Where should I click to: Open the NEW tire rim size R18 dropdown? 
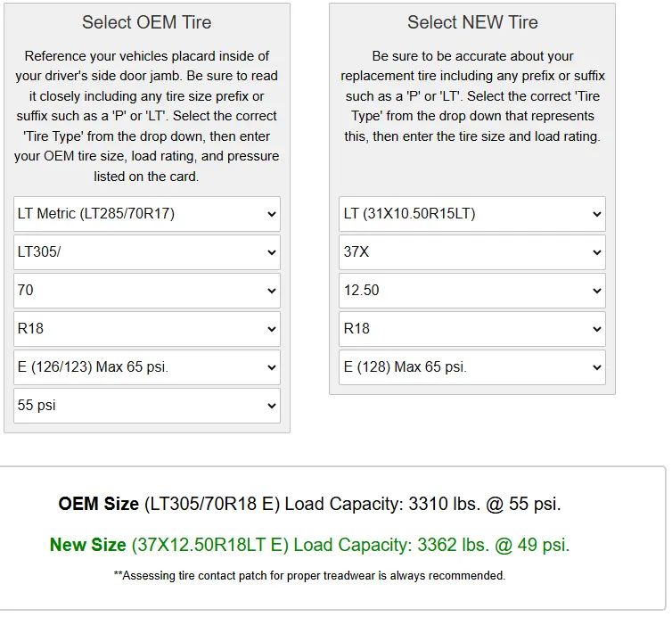[472, 329]
